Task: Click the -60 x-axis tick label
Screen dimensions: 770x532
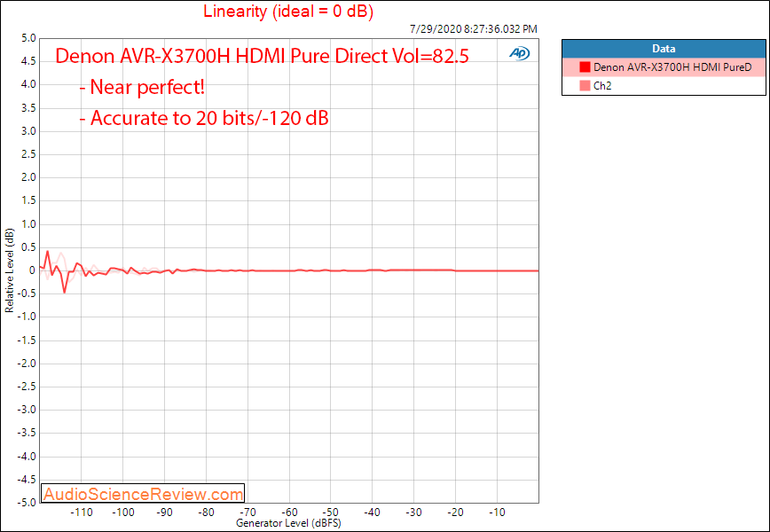Action: [x=290, y=512]
